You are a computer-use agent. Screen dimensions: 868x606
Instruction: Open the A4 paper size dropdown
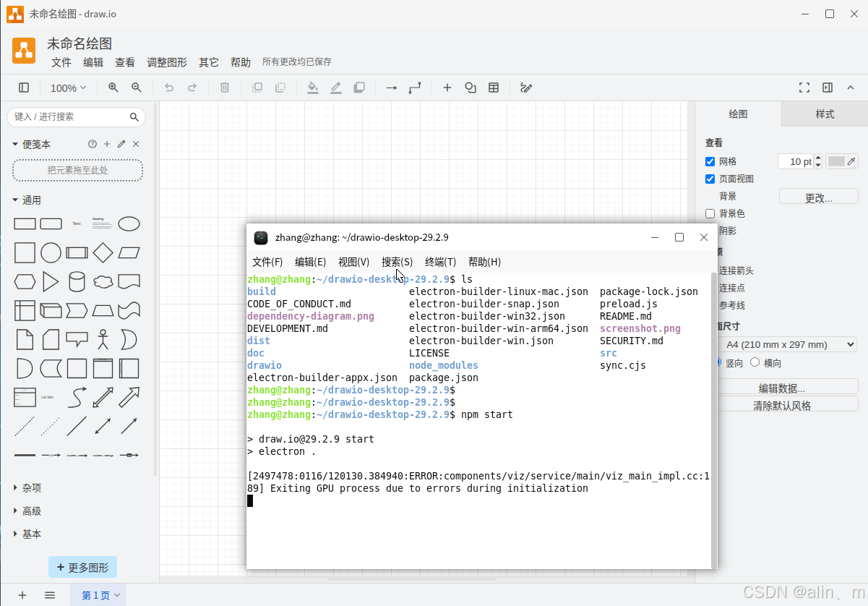[787, 344]
